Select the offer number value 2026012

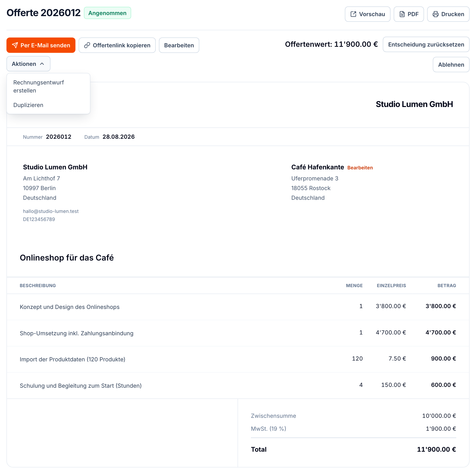click(59, 137)
